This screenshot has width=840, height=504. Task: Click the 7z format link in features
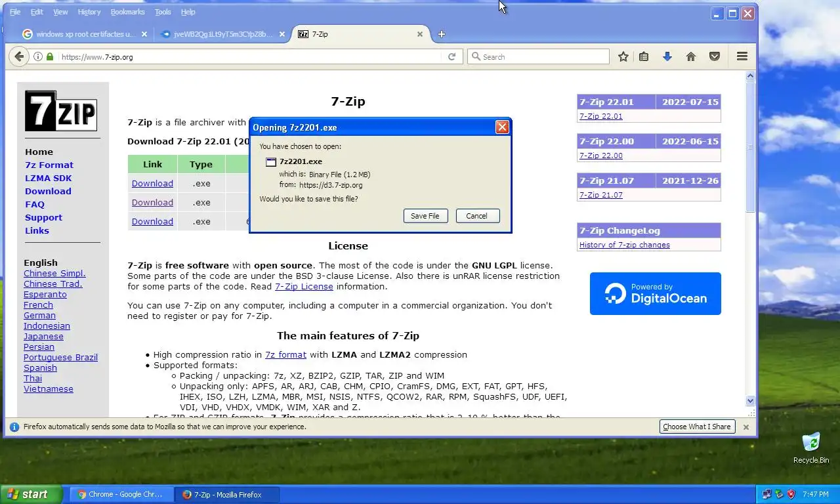(x=285, y=354)
